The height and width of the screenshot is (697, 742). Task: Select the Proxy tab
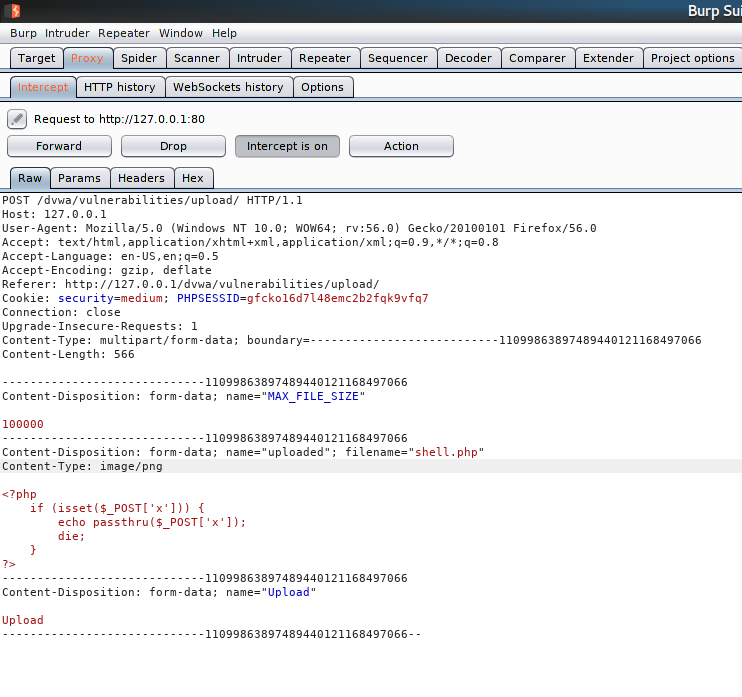click(88, 58)
